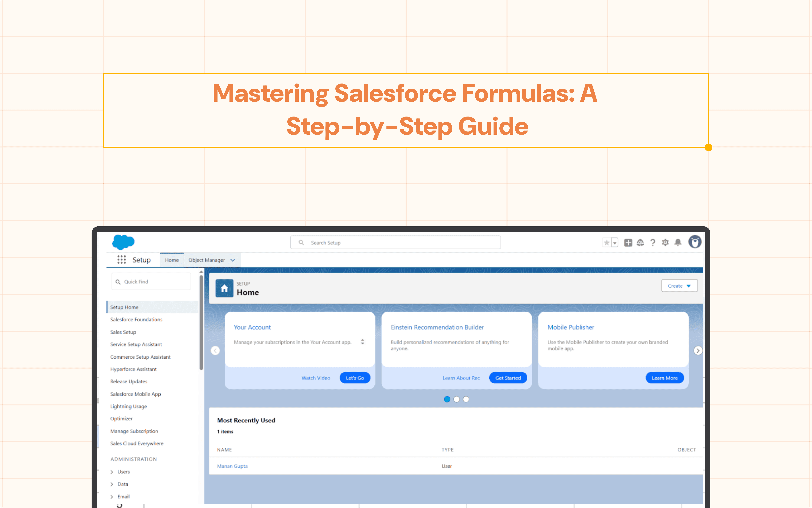Click the Einstein Recommendation Builder title

pos(437,327)
